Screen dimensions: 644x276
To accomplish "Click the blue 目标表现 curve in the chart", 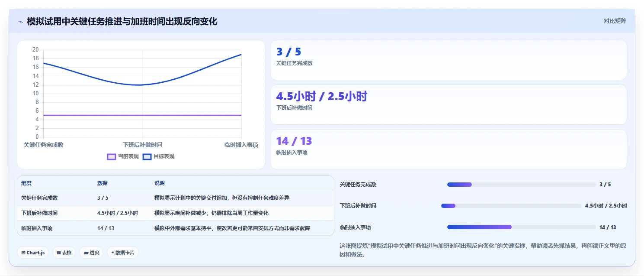I will [142, 85].
